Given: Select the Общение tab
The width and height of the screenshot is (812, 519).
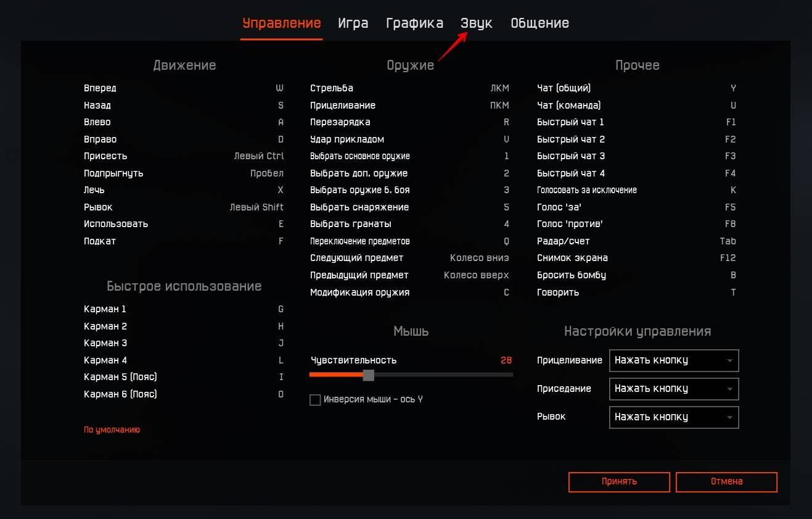Looking at the screenshot, I should [x=539, y=23].
